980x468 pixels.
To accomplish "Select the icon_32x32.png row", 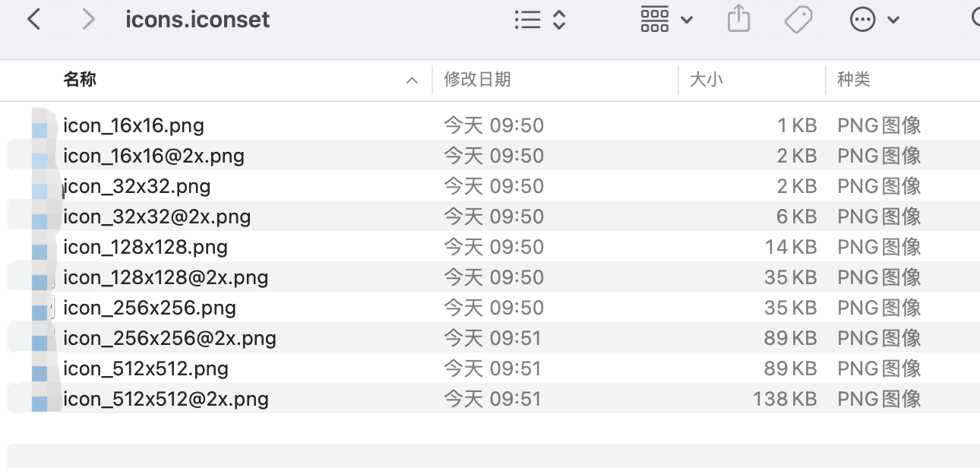I will (x=490, y=186).
